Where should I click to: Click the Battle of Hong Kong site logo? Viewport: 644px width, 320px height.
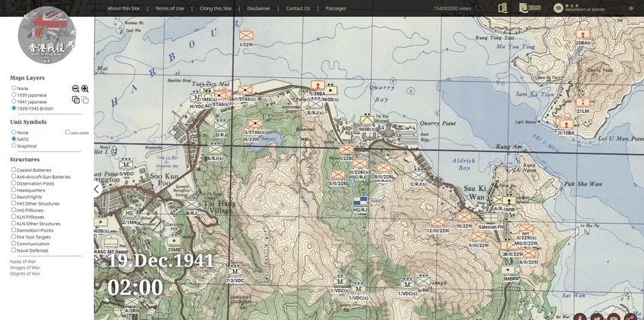click(x=47, y=35)
